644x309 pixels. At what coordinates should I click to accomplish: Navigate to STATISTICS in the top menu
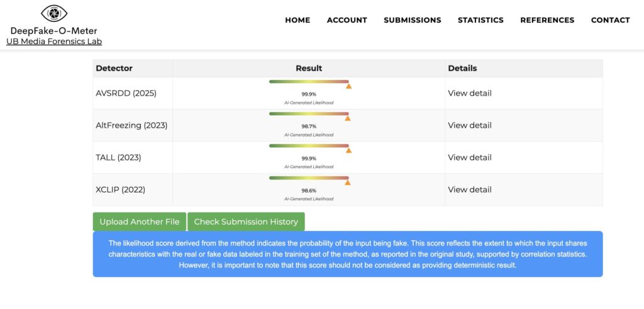tap(480, 20)
